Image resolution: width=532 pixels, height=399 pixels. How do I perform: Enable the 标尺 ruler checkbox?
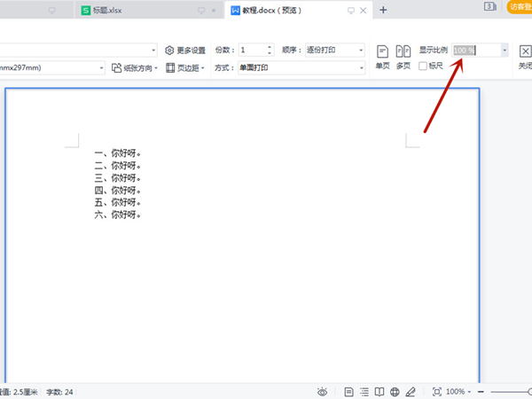pos(424,66)
